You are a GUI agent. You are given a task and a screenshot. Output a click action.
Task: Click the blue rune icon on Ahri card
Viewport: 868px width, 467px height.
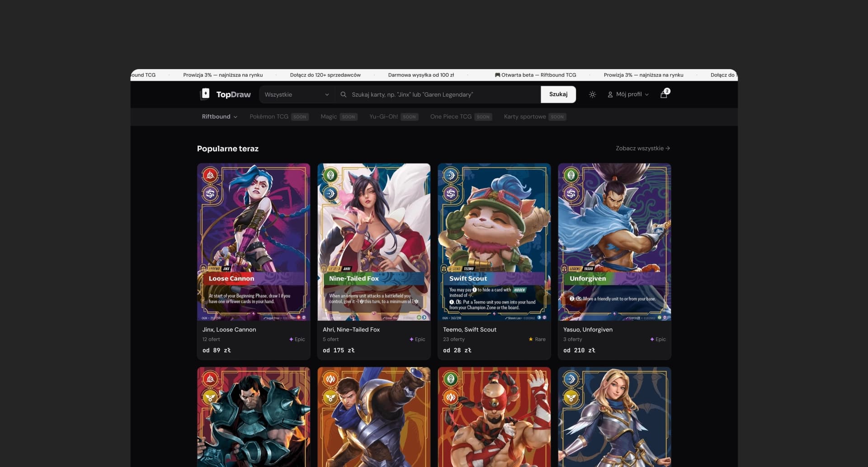click(330, 194)
